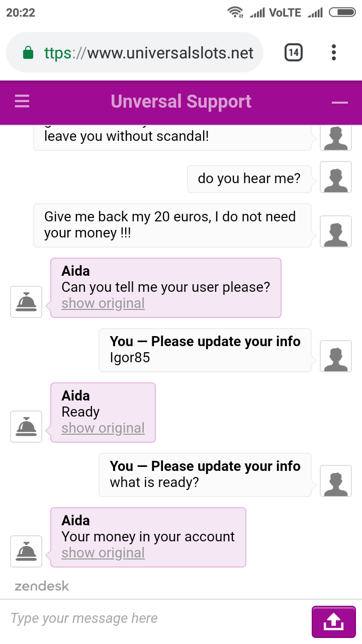This screenshot has height=644, width=362.
Task: Click the zendesk branding link
Action: tap(42, 586)
